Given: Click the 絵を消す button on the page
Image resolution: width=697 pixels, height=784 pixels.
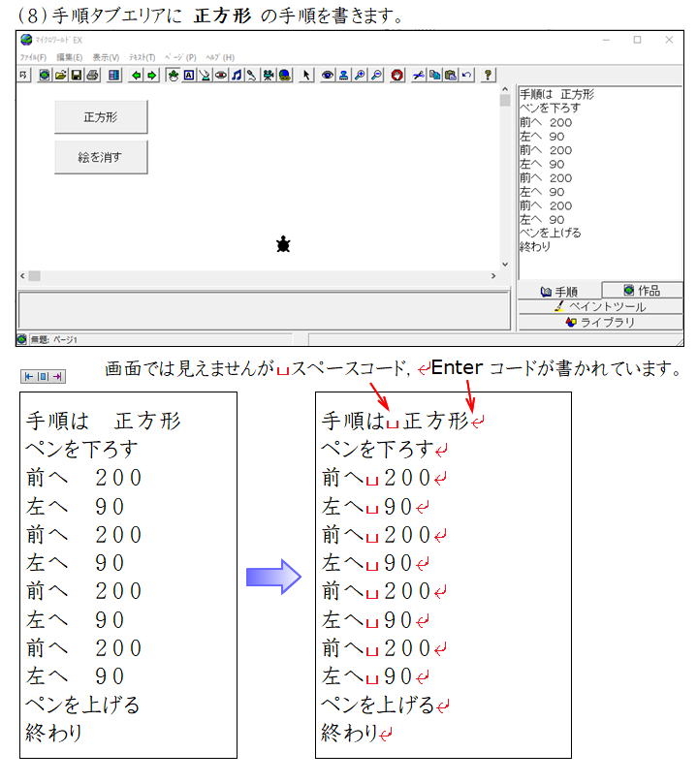Looking at the screenshot, I should click(101, 157).
